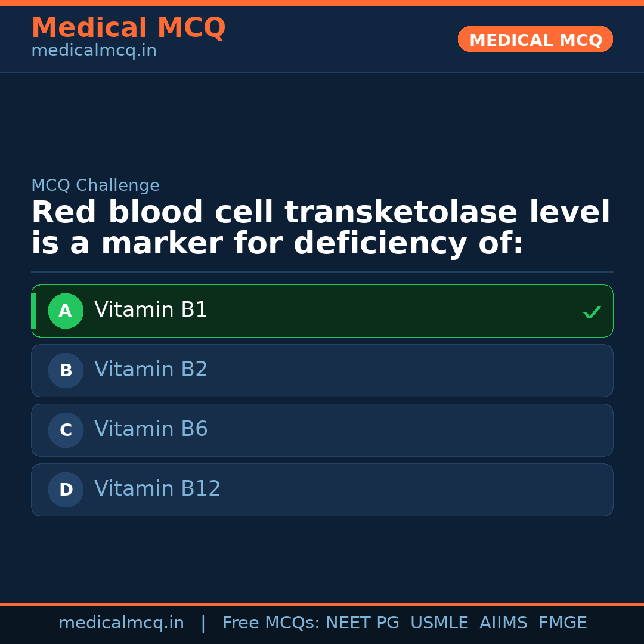
Task: Click the orange MEDICAL MCQ badge
Action: coord(535,39)
